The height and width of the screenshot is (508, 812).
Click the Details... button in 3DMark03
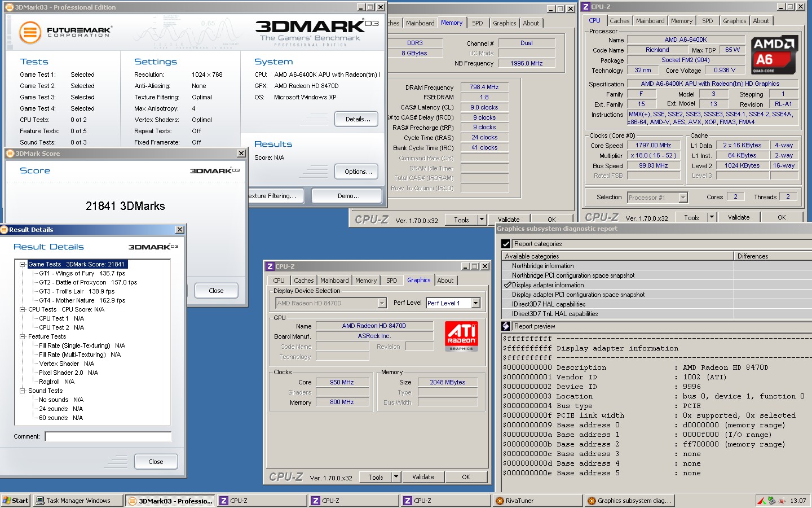click(x=356, y=119)
